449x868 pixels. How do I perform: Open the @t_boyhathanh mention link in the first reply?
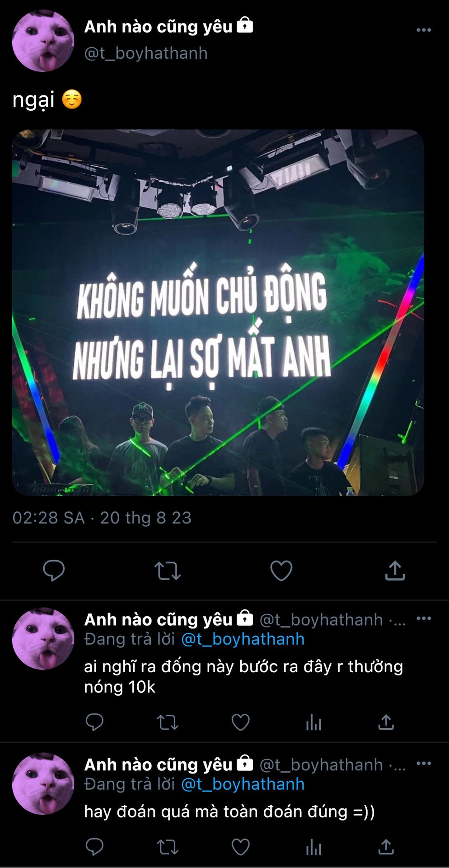(243, 639)
